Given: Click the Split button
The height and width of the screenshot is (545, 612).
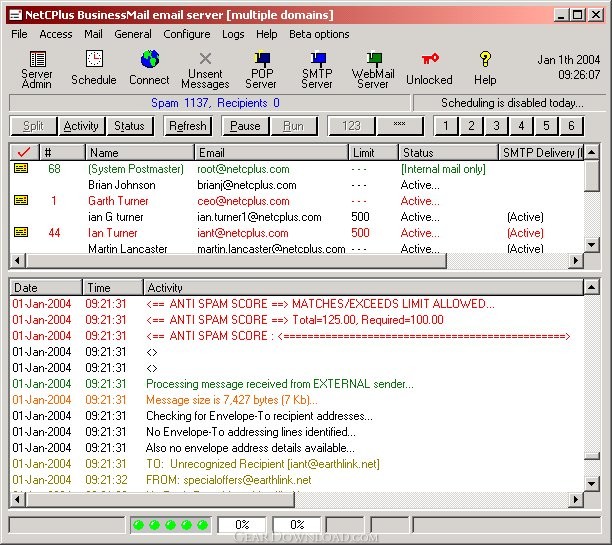Looking at the screenshot, I should (x=34, y=126).
